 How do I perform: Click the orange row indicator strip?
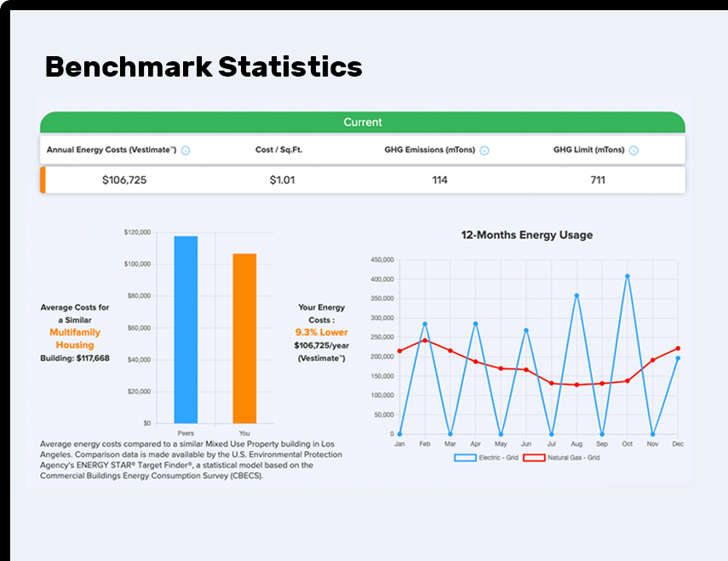(x=43, y=180)
